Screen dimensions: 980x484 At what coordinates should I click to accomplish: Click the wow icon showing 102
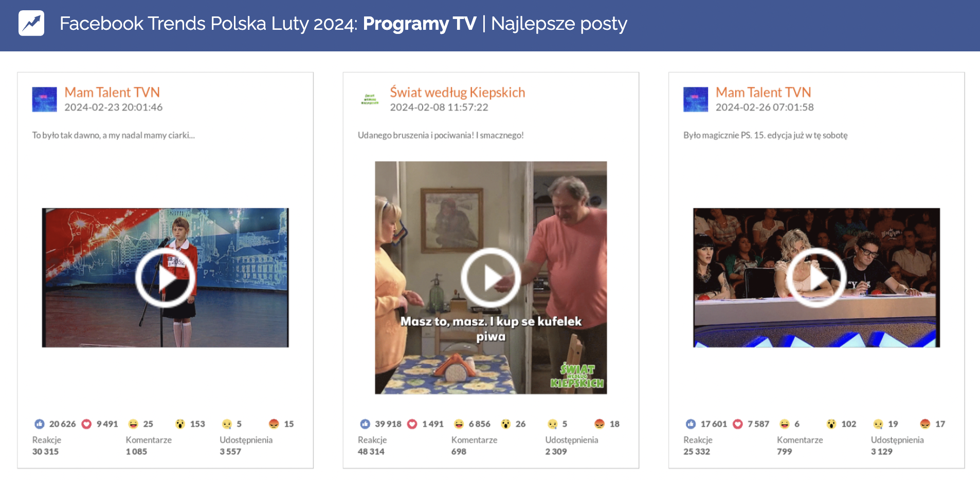point(831,424)
